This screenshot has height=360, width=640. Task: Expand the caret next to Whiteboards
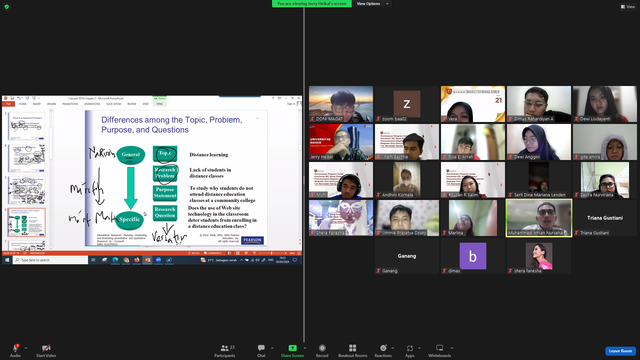tap(452, 348)
